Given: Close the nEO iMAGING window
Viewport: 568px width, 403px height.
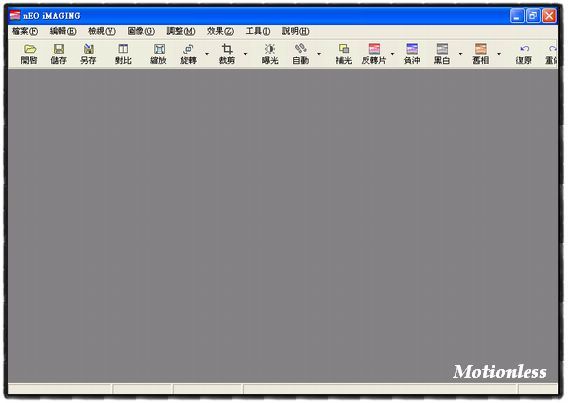Looking at the screenshot, I should (549, 16).
